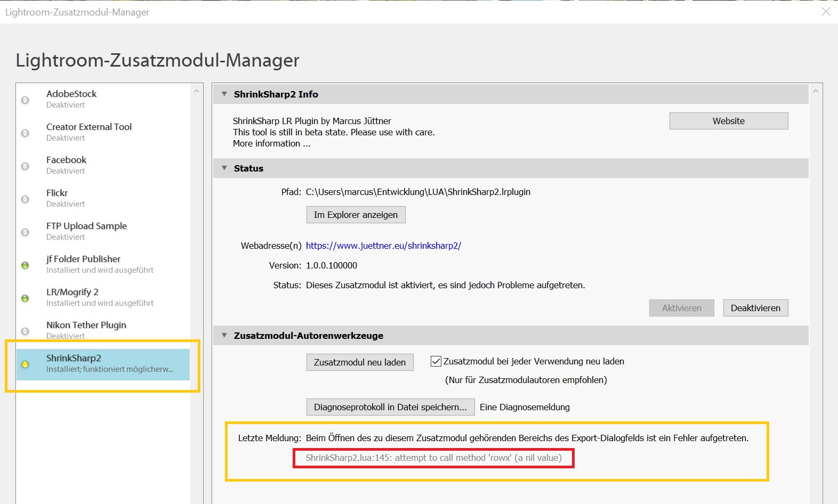The width and height of the screenshot is (838, 504).
Task: Click the plugin list scroll-up arrow
Action: (196, 91)
